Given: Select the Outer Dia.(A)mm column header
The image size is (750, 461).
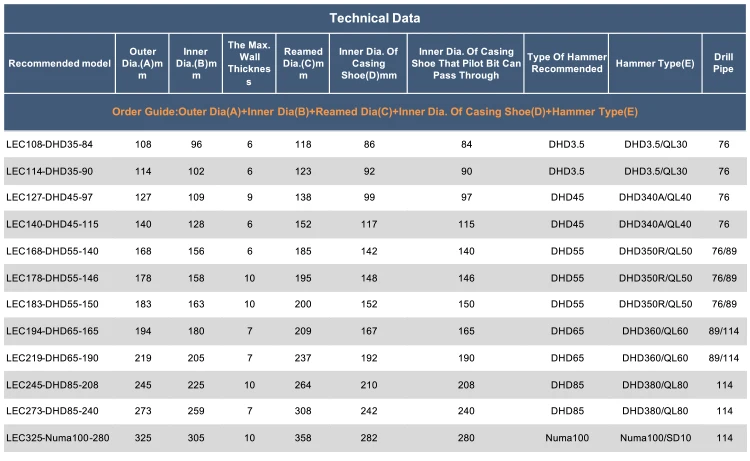Looking at the screenshot, I should [x=143, y=64].
